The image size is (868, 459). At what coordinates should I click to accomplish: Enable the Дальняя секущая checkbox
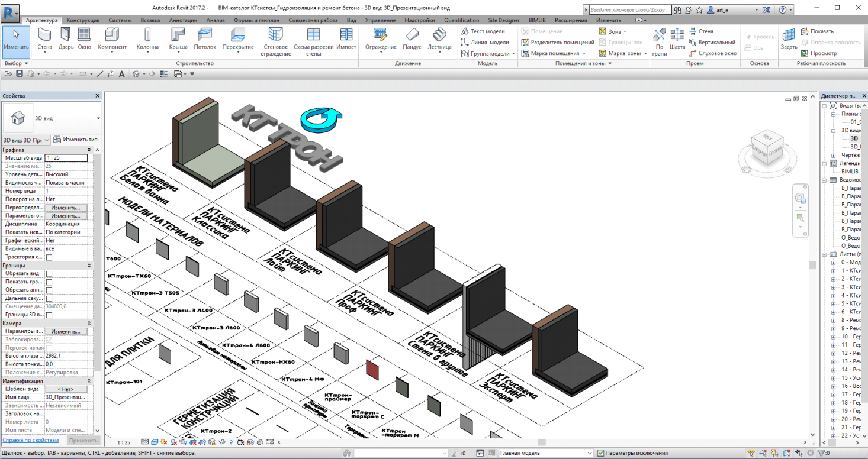point(49,299)
